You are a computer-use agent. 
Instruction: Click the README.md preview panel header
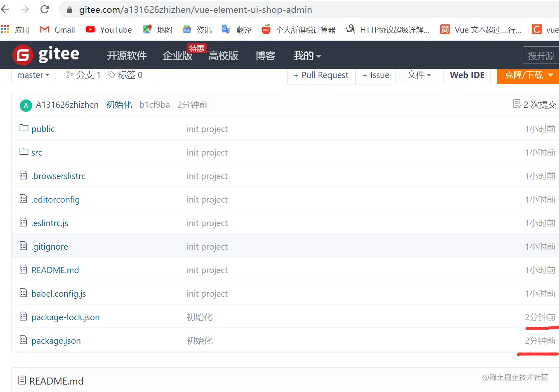tap(285, 380)
